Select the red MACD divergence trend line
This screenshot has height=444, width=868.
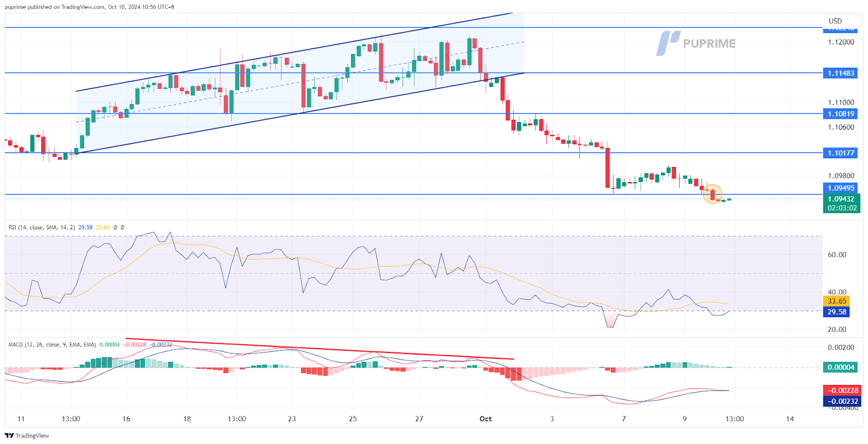point(320,349)
